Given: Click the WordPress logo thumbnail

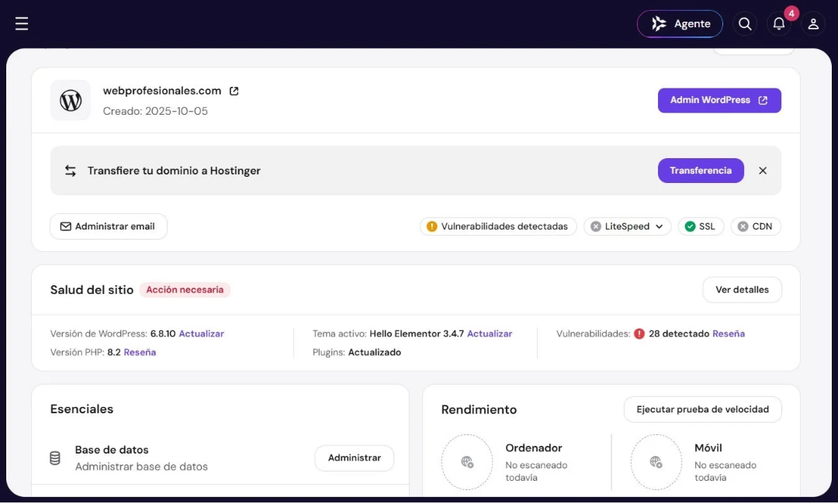Looking at the screenshot, I should click(x=71, y=100).
